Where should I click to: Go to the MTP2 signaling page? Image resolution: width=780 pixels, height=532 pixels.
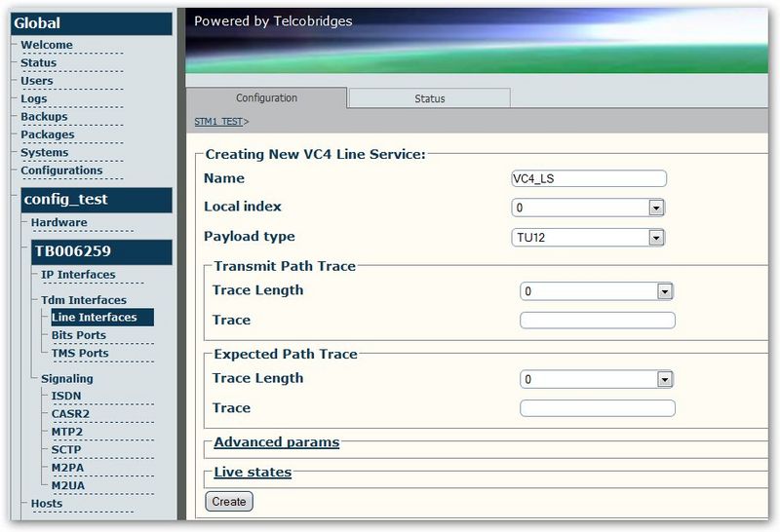[x=67, y=432]
